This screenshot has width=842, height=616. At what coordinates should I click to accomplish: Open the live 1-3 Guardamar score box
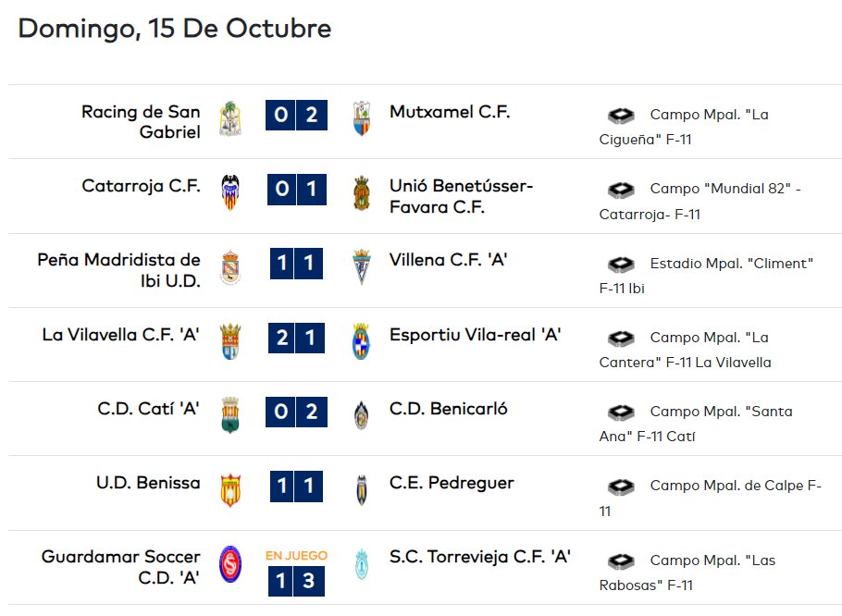coord(296,581)
